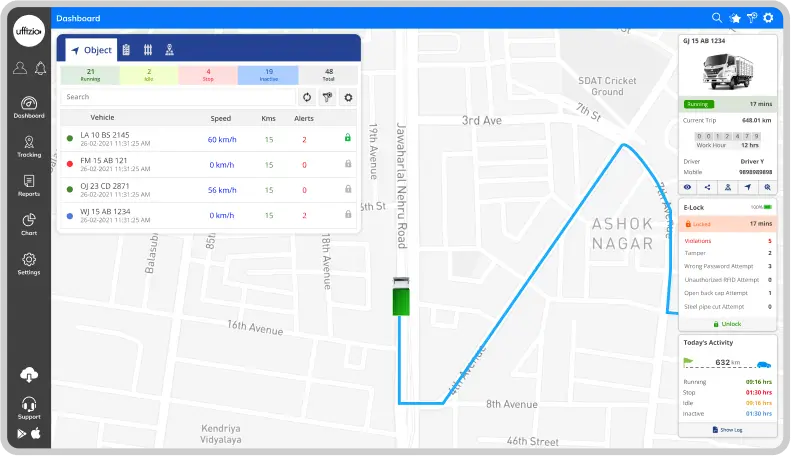Viewport: 791px width, 456px height.
Task: Open the user profile icon in sidebar
Action: pyautogui.click(x=19, y=69)
